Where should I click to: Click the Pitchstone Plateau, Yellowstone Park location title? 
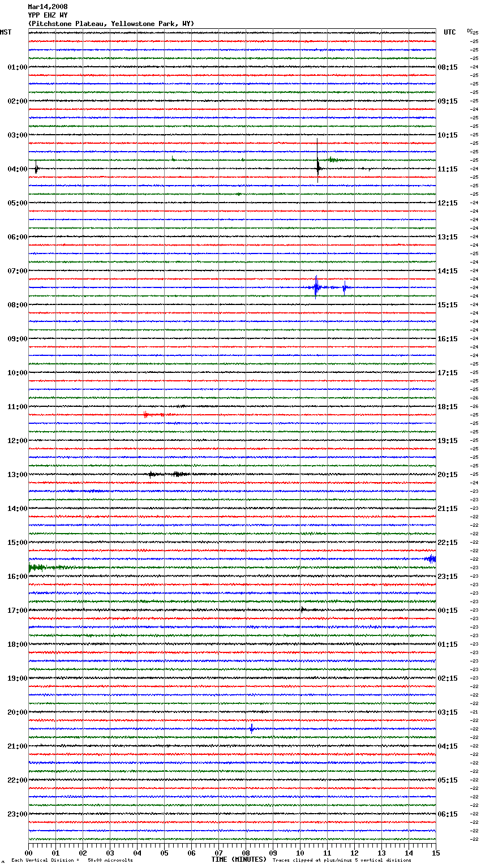coord(111,24)
